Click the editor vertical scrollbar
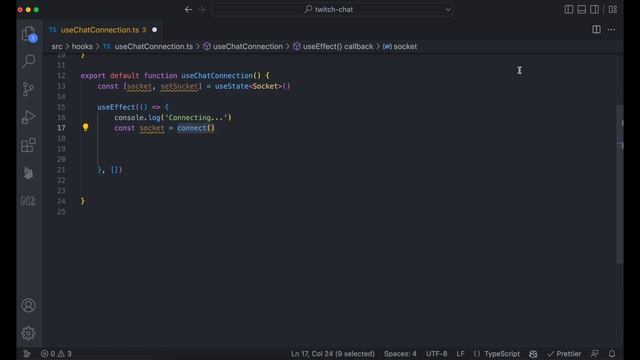The height and width of the screenshot is (360, 640). tap(620, 184)
